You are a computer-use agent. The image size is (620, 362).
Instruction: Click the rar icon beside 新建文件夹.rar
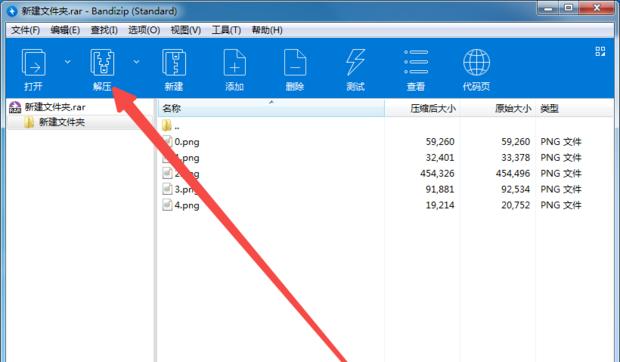pyautogui.click(x=15, y=107)
